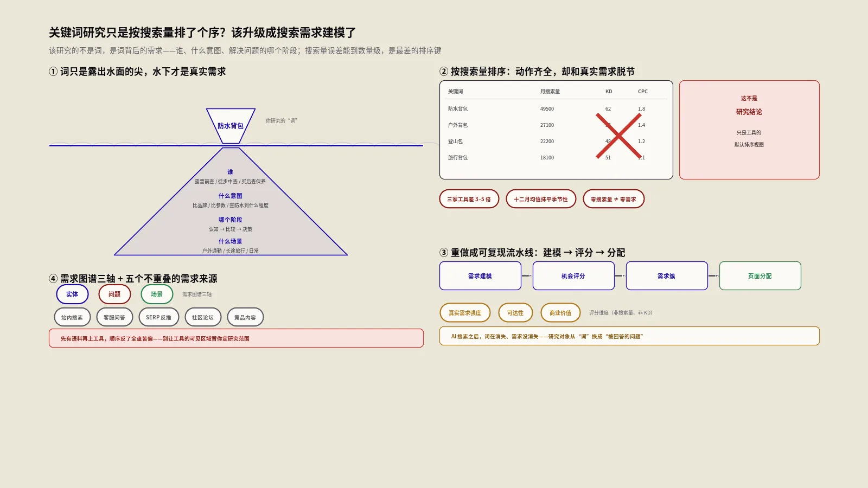Click the 什么场景 heading in the pyramid

coord(231,241)
